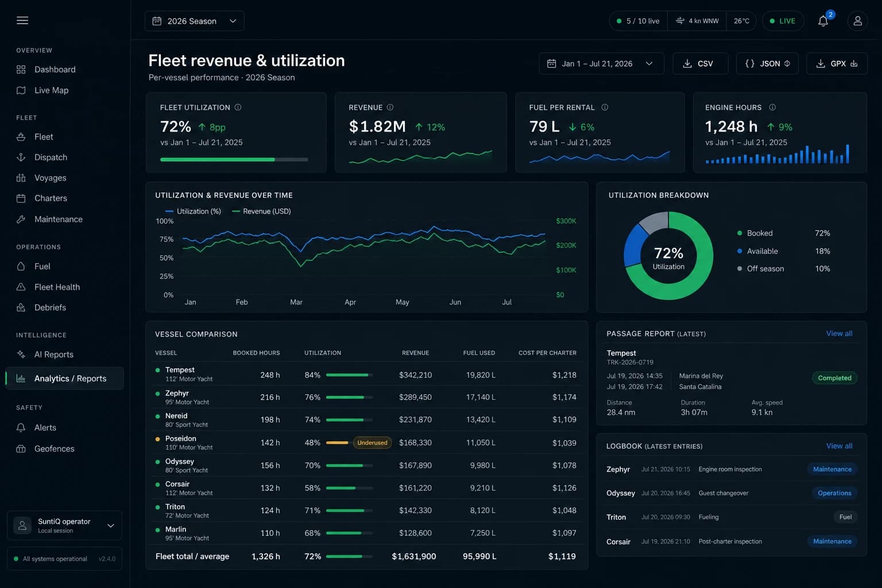
Task: Export report as CSV
Action: [x=700, y=64]
